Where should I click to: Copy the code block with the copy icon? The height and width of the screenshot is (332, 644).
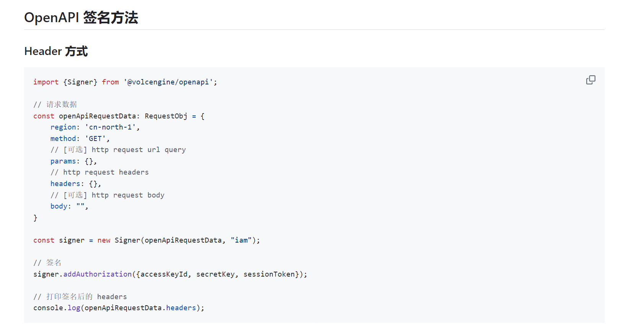pyautogui.click(x=590, y=80)
